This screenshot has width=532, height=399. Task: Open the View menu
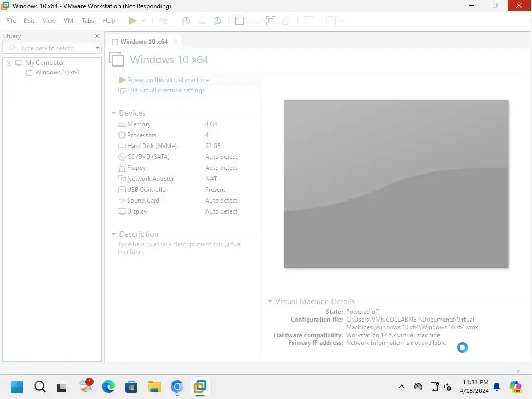[x=49, y=21]
